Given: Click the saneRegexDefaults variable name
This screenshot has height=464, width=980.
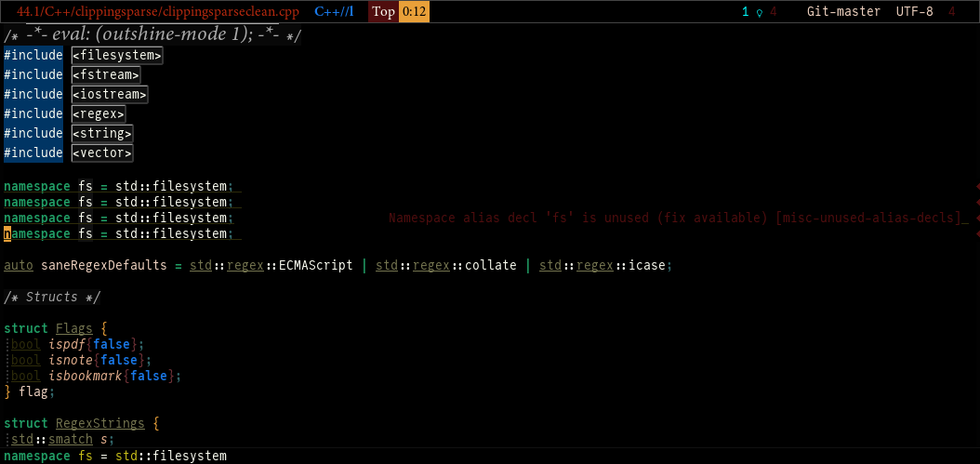Looking at the screenshot, I should pyautogui.click(x=104, y=265).
